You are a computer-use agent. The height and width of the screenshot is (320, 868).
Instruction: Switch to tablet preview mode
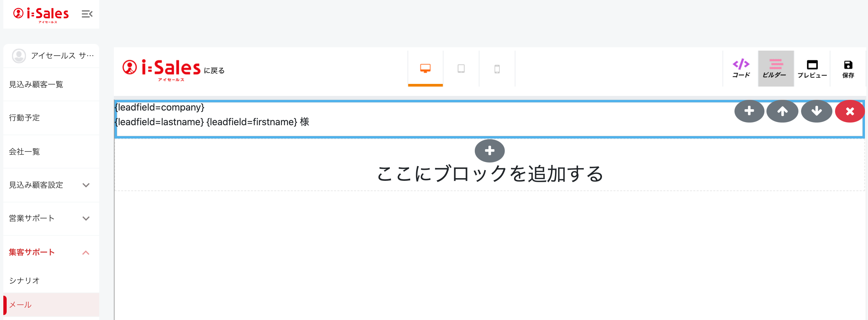pos(461,69)
